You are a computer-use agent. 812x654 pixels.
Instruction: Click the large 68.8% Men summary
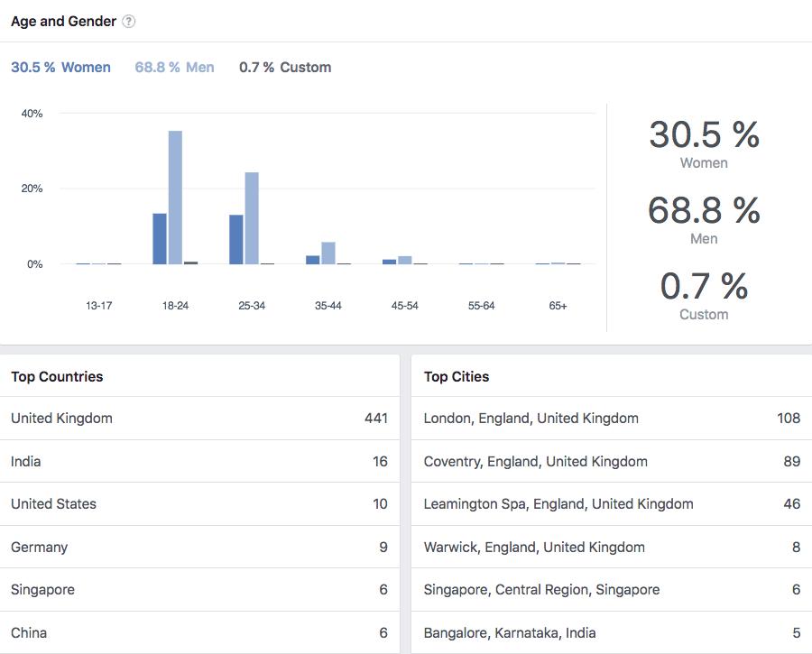[704, 218]
